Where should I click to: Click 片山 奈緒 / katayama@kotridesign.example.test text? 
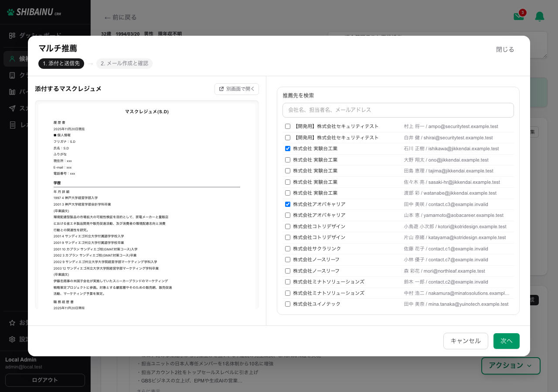click(x=455, y=237)
